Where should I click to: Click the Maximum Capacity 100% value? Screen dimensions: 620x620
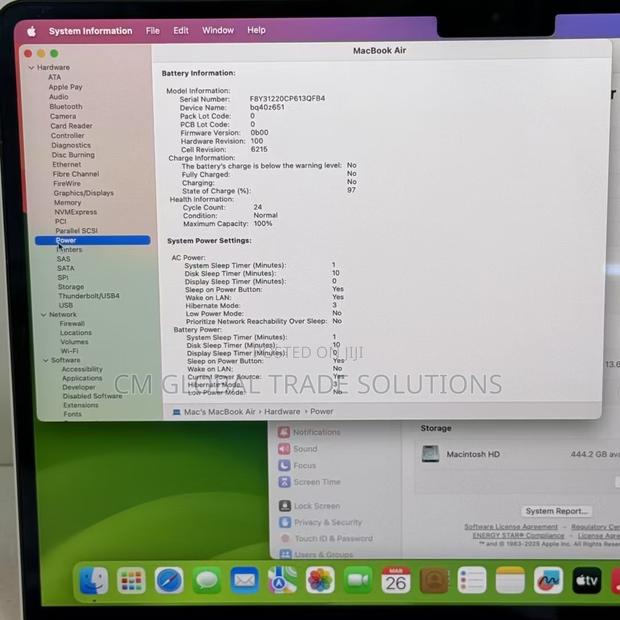pyautogui.click(x=263, y=223)
